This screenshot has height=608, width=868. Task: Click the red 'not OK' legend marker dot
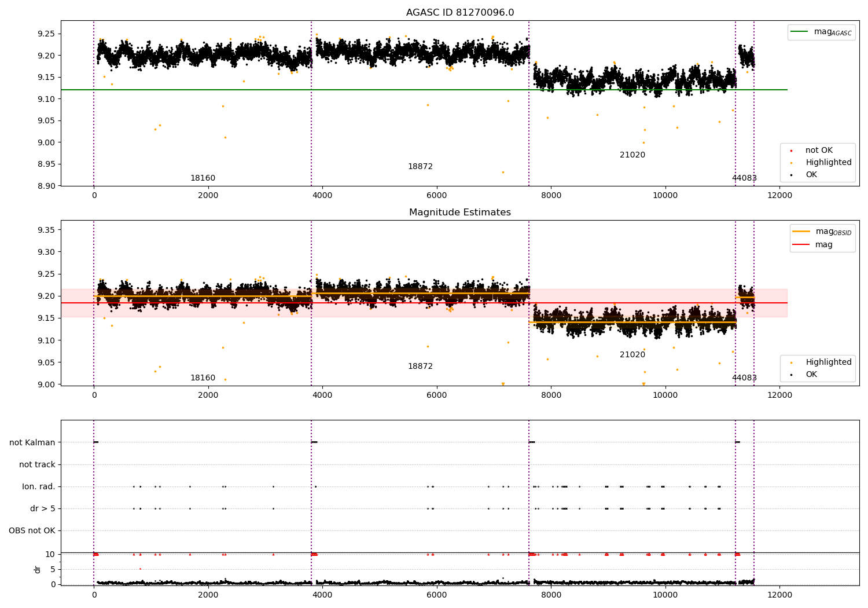pyautogui.click(x=791, y=151)
